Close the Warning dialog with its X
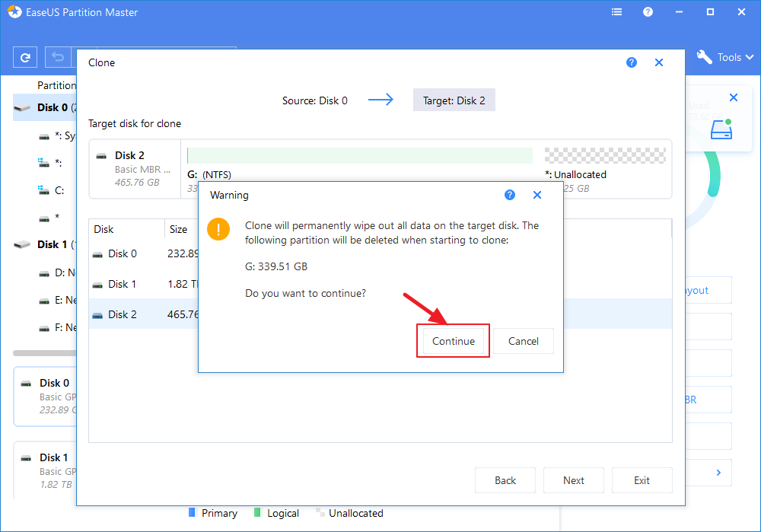Screen dimensions: 761x532 [537, 195]
